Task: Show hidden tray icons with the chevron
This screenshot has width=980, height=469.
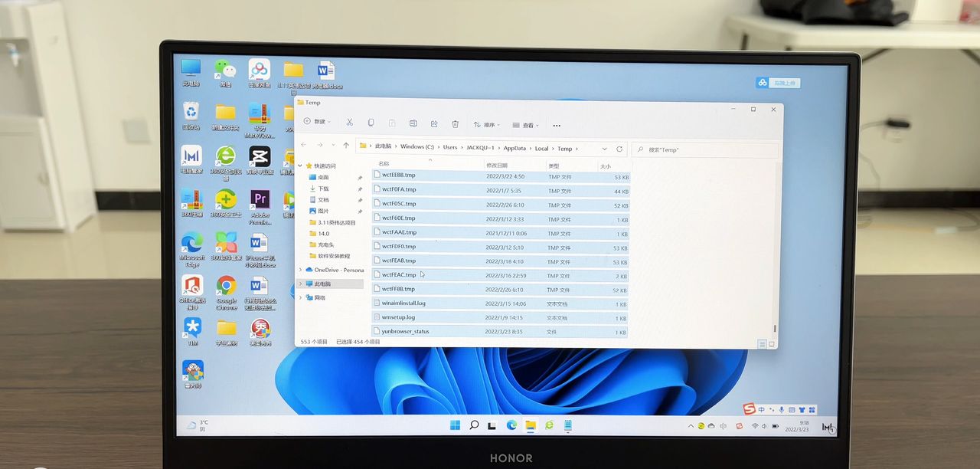Action: (691, 426)
